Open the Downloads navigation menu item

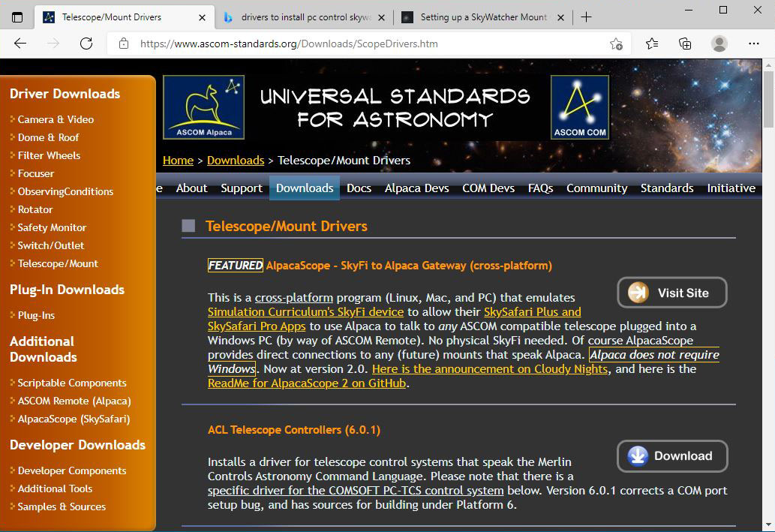[x=305, y=188]
